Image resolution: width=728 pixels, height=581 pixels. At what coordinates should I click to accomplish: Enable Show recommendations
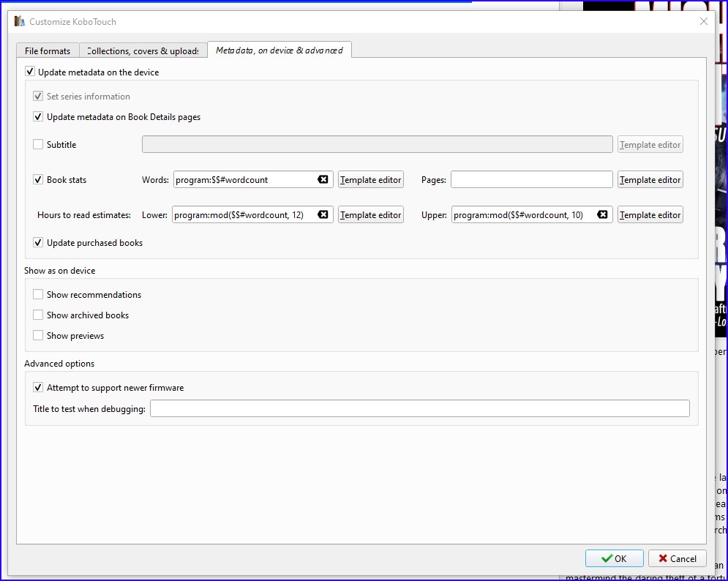coord(38,294)
